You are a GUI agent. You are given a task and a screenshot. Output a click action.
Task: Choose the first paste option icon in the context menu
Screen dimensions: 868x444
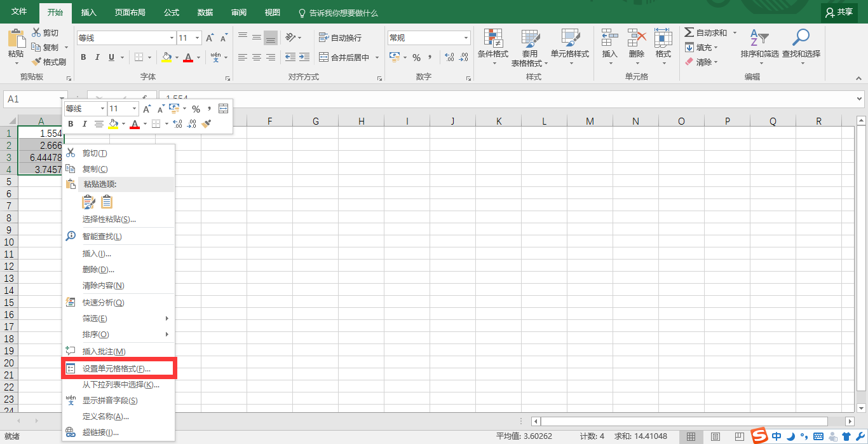tap(89, 202)
